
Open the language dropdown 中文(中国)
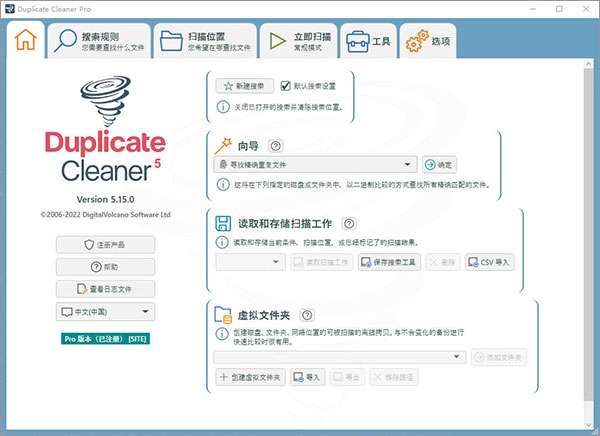pyautogui.click(x=105, y=312)
